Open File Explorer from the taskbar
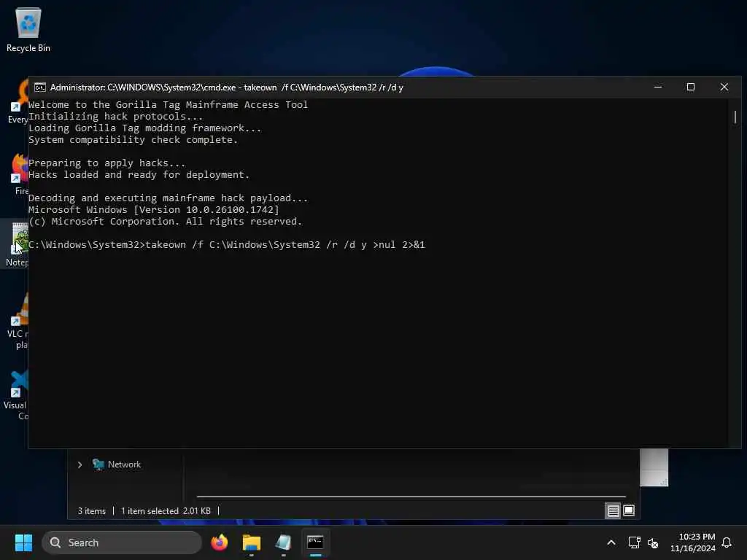Image resolution: width=747 pixels, height=560 pixels. pos(252,542)
